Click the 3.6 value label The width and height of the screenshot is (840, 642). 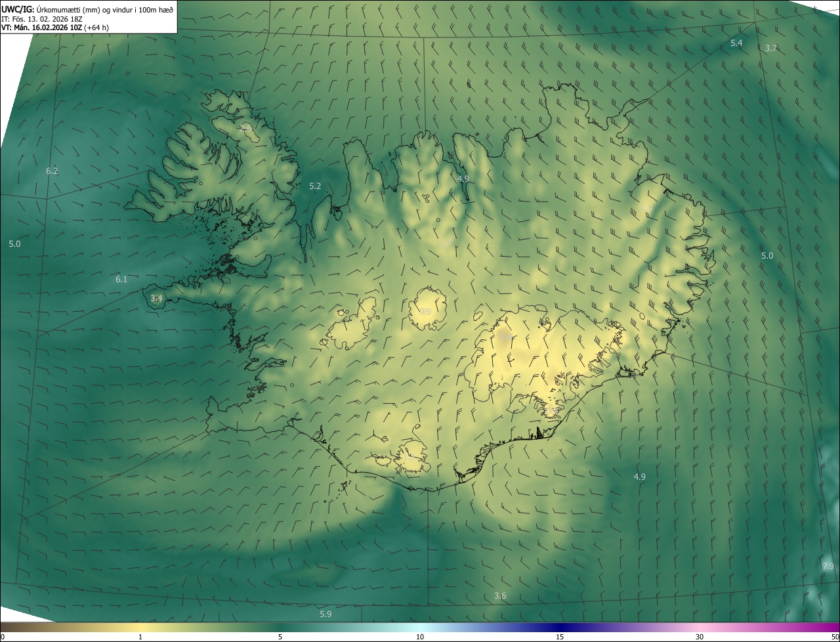pyautogui.click(x=500, y=596)
